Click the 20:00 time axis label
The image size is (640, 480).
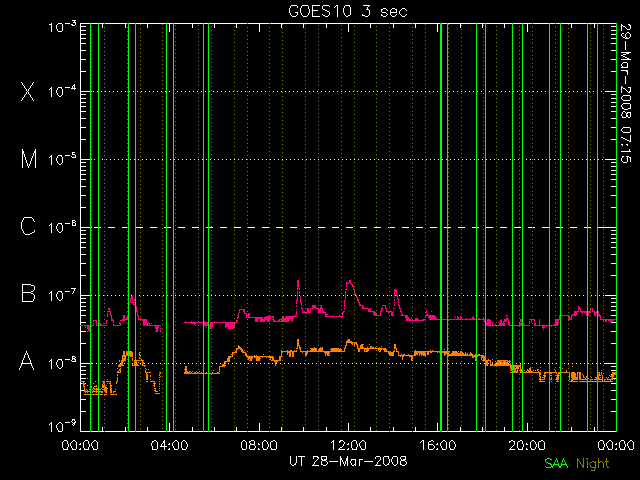click(527, 445)
